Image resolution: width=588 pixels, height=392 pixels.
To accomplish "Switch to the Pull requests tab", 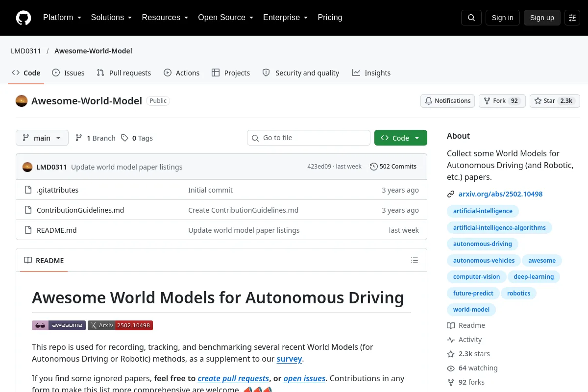I will click(124, 73).
